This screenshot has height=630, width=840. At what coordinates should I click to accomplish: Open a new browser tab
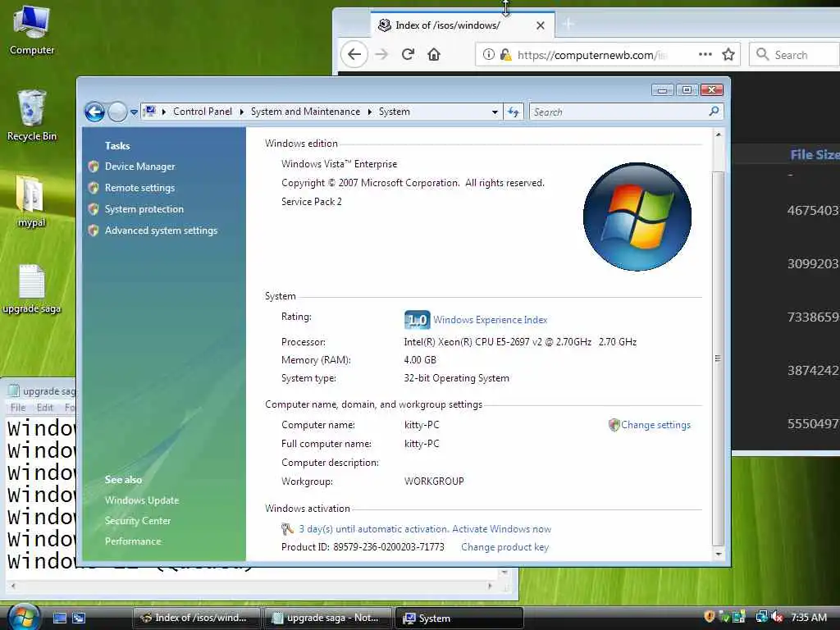[568, 24]
